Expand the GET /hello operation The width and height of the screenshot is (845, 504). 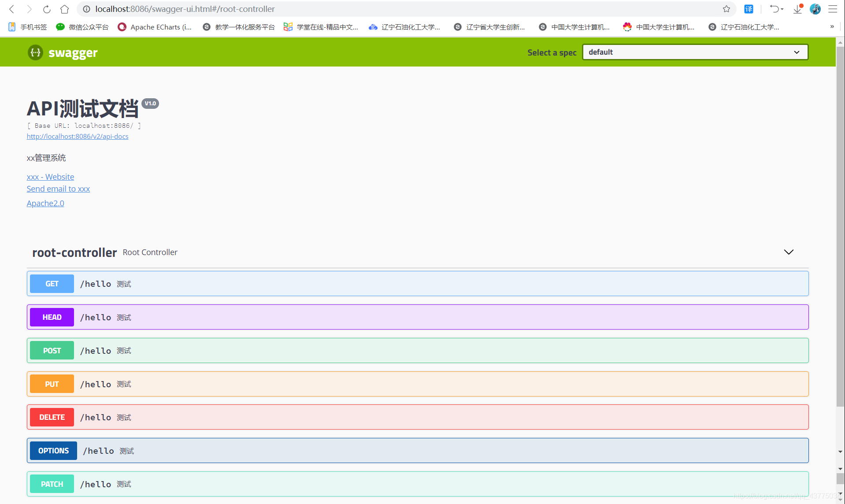coord(418,284)
